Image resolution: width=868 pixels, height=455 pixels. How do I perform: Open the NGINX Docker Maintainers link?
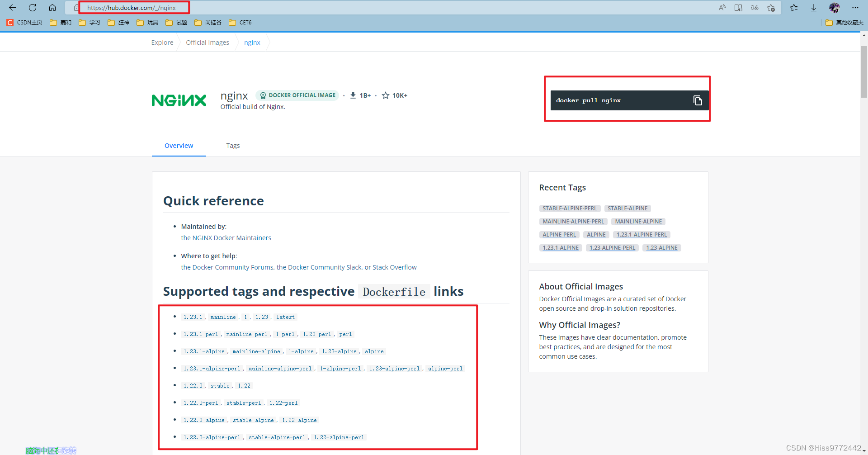[x=226, y=237]
